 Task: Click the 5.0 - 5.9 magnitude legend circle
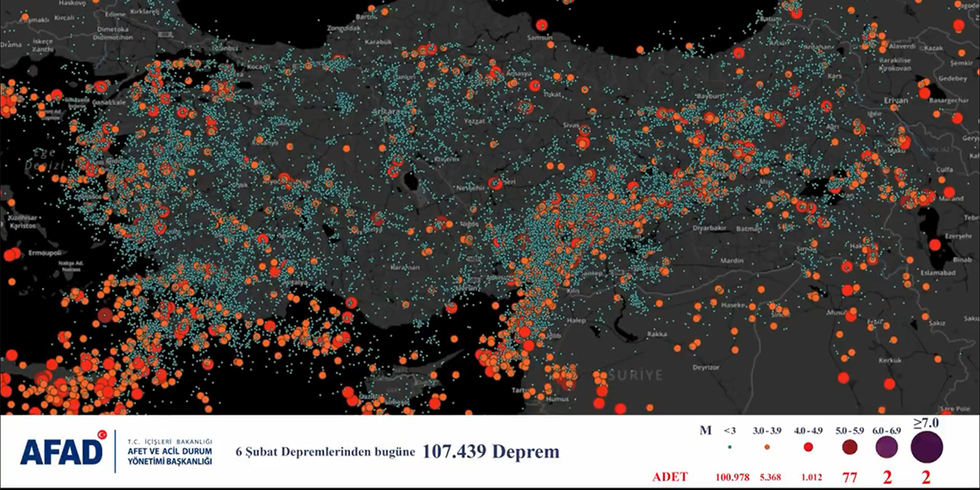click(849, 447)
